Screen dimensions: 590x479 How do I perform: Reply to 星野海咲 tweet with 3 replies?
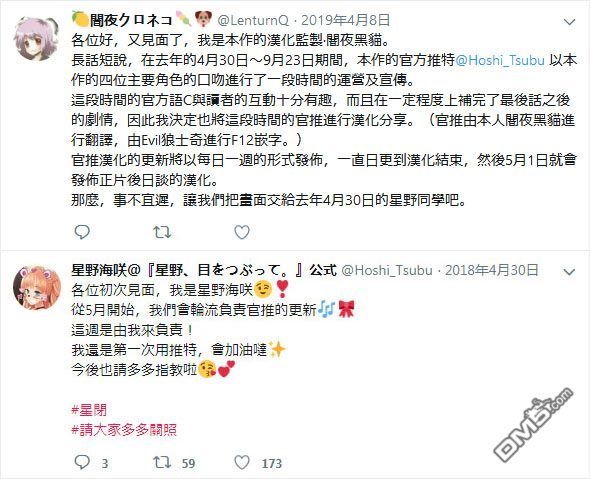coord(82,462)
